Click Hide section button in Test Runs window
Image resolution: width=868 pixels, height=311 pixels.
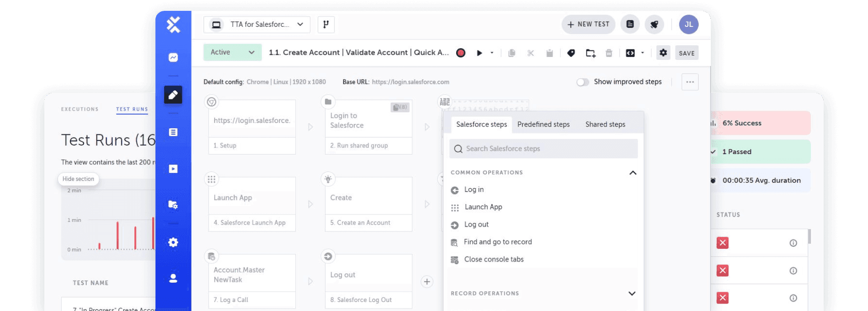coord(78,179)
